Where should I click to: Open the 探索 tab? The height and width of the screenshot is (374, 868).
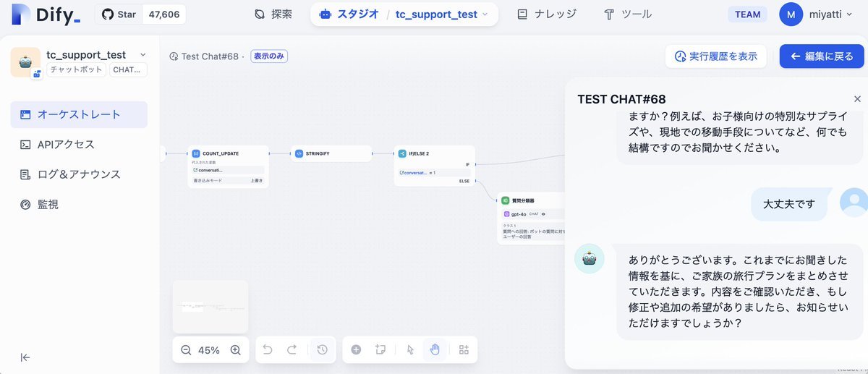274,14
